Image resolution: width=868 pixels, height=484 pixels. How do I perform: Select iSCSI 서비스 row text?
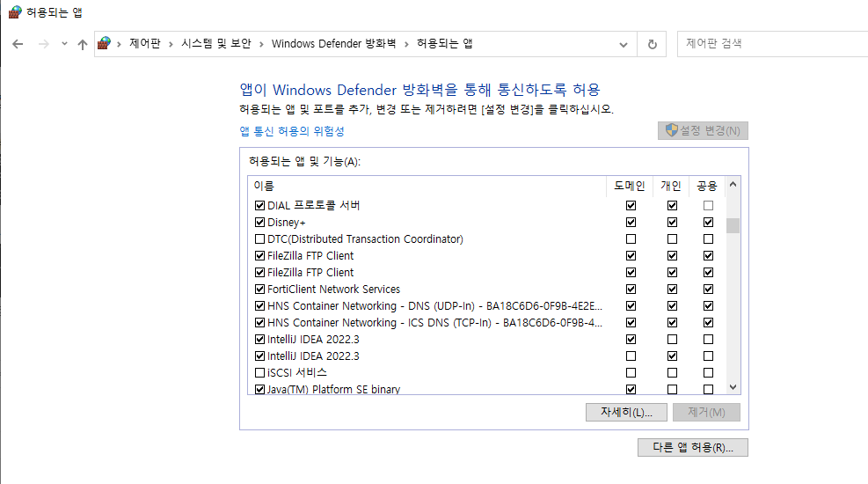click(x=296, y=373)
